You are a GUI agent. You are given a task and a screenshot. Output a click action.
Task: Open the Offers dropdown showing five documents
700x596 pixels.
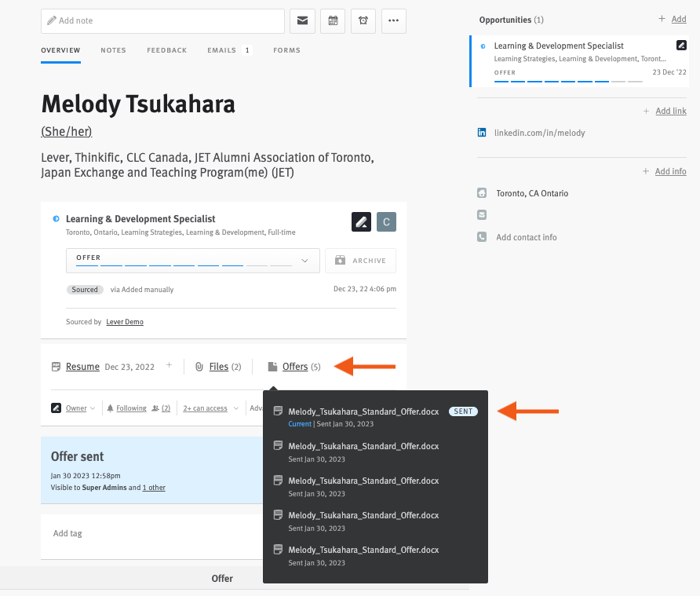pos(295,366)
